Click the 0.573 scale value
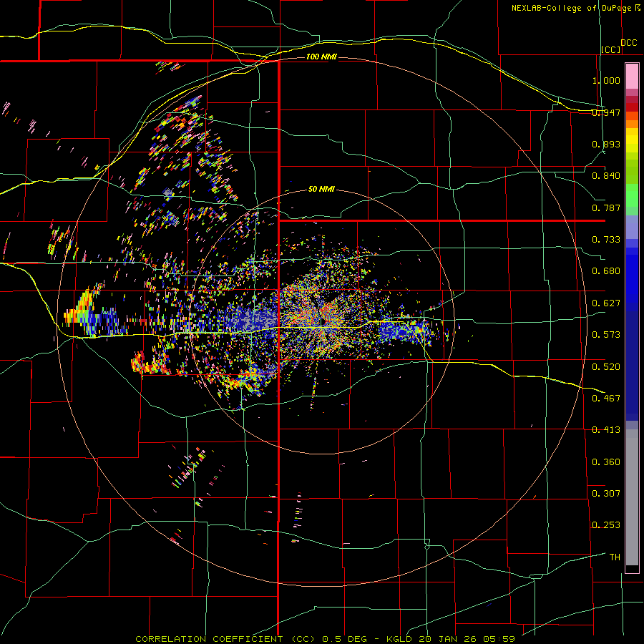 [x=606, y=335]
